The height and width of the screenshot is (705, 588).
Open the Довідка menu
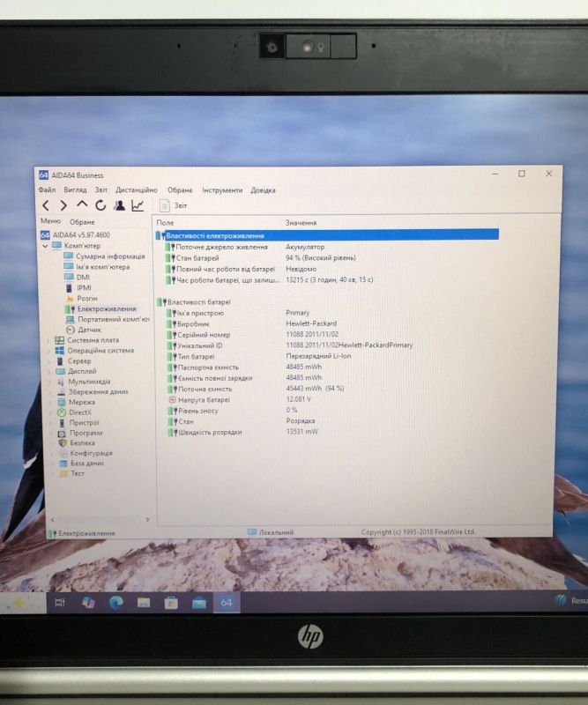264,190
